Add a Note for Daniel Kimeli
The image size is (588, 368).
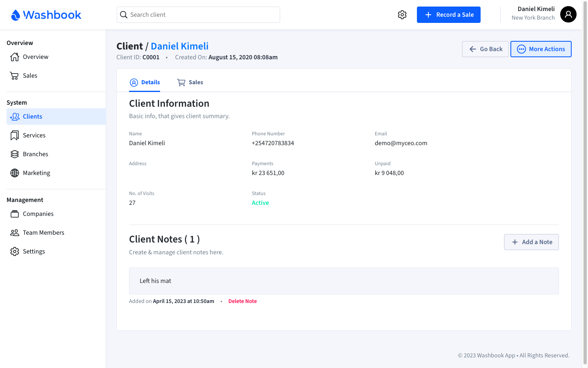pos(531,242)
